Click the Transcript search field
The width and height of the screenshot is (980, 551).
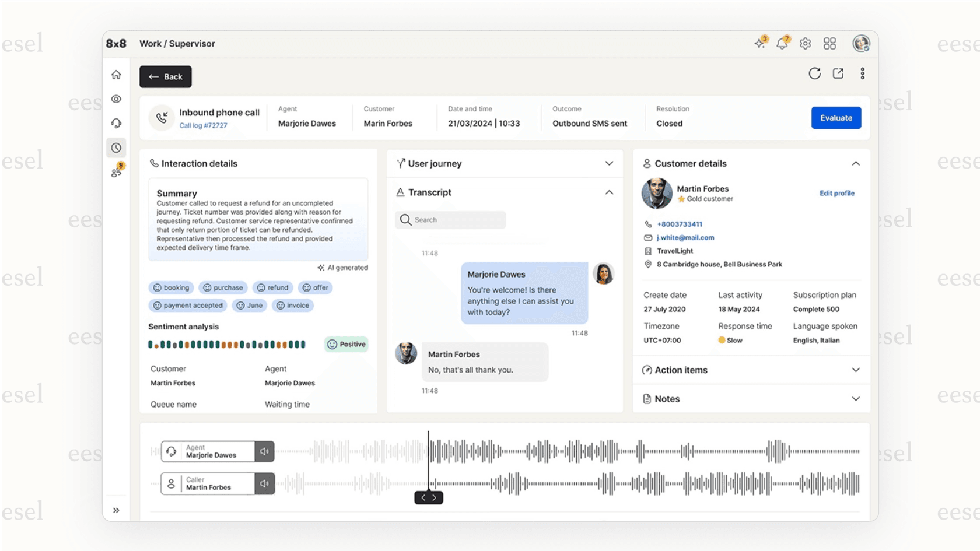(x=450, y=220)
